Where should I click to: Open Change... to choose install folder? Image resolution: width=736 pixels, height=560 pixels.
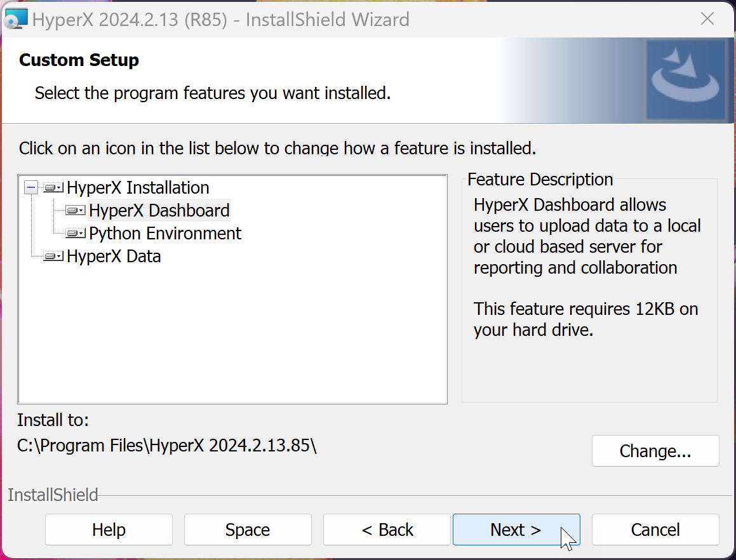pos(655,451)
